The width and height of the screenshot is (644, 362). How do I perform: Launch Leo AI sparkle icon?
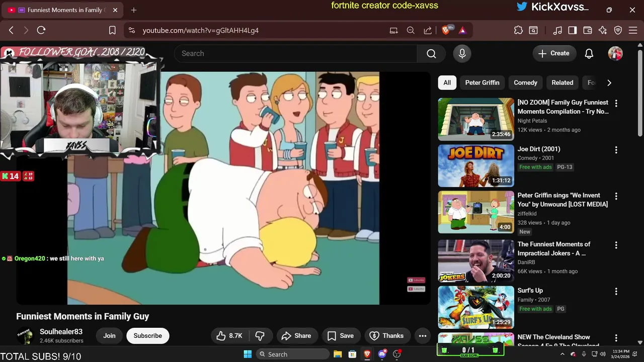[x=603, y=30]
